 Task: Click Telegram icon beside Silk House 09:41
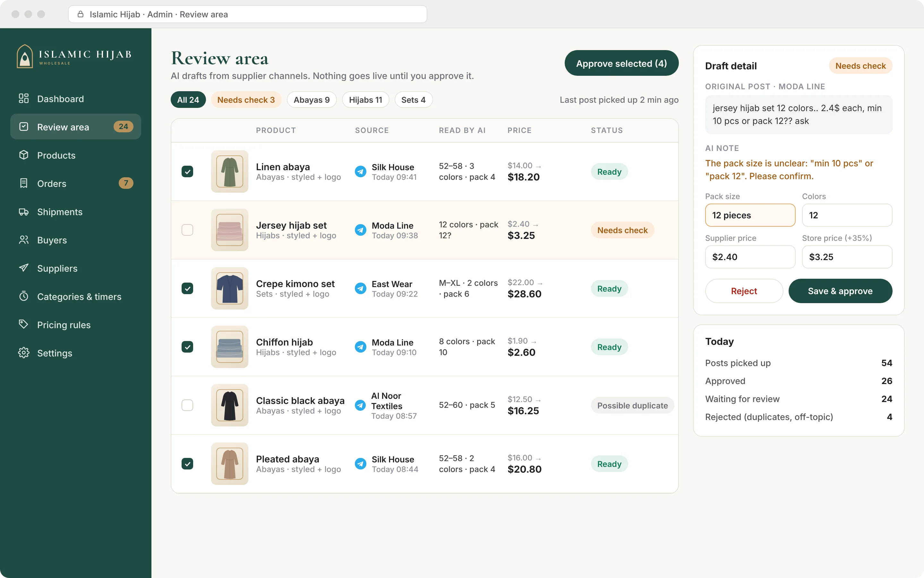click(360, 172)
